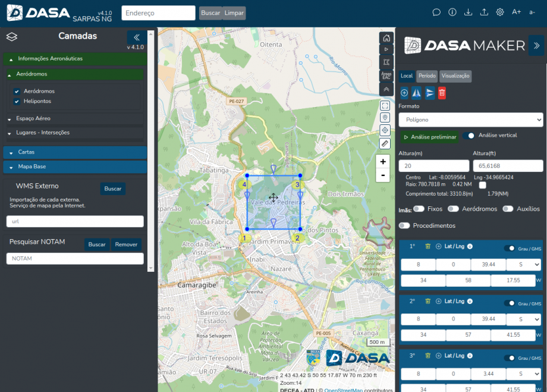Select the ruler measurement tool

(385, 143)
